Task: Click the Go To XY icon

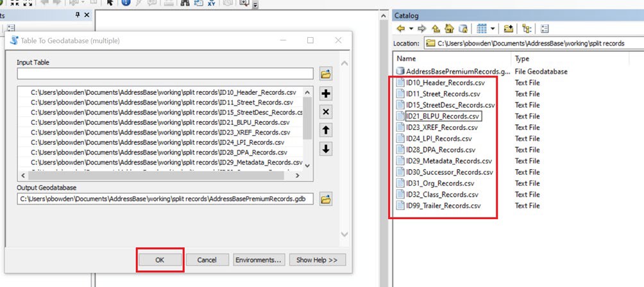Action: (212, 3)
